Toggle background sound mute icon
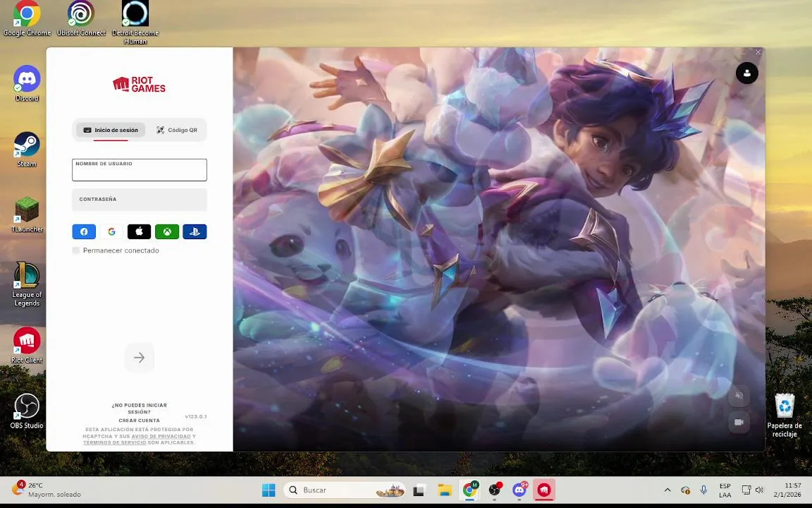This screenshot has height=508, width=812. (739, 396)
